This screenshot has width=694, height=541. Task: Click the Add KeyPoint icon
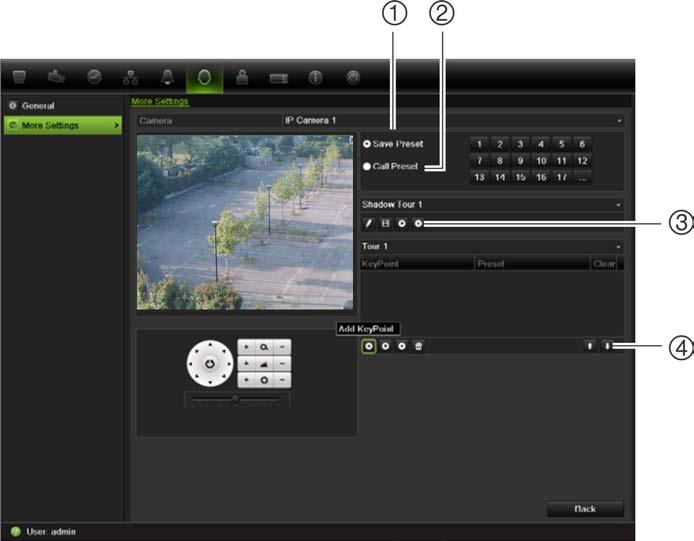click(x=369, y=346)
